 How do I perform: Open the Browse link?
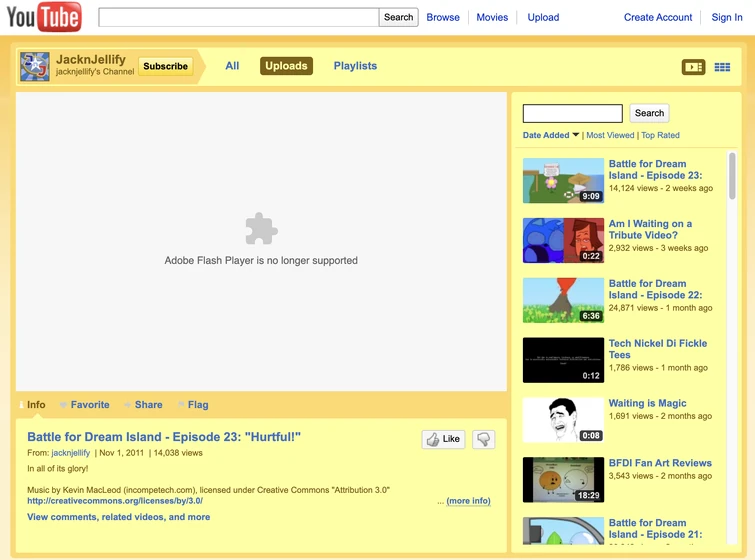(443, 17)
